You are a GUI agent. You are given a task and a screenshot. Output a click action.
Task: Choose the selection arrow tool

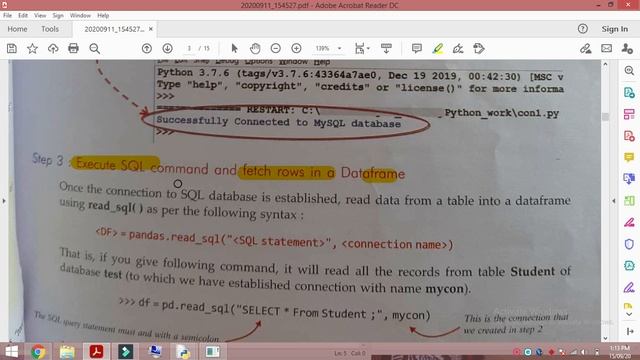[x=234, y=49]
